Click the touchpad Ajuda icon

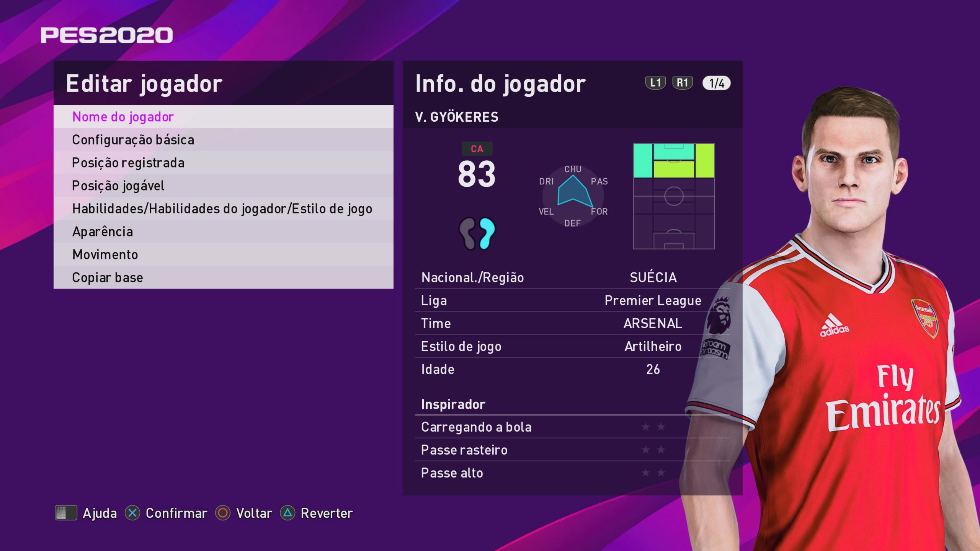click(66, 513)
